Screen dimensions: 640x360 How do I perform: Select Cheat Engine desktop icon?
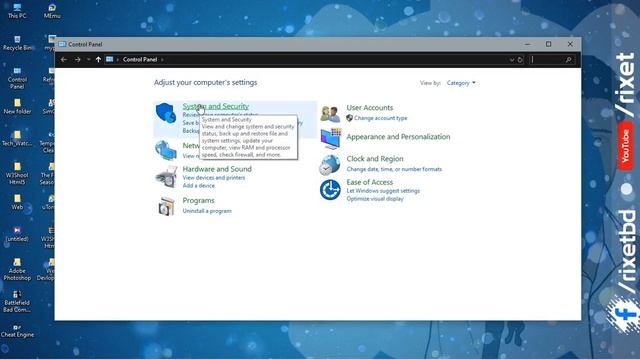(17, 331)
